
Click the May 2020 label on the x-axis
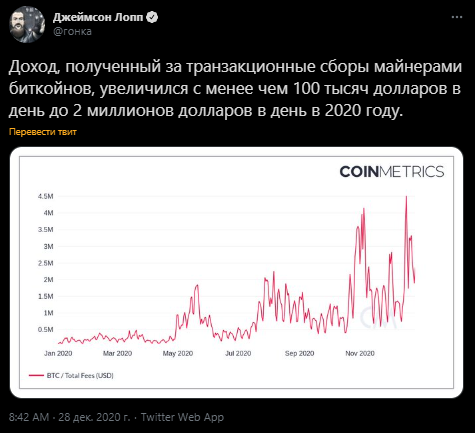click(x=178, y=353)
